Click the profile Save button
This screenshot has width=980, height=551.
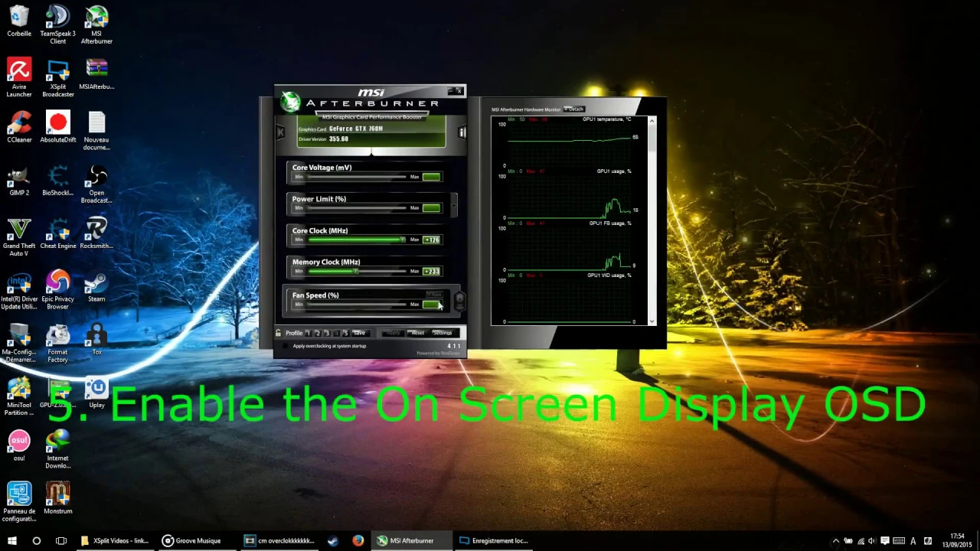359,333
